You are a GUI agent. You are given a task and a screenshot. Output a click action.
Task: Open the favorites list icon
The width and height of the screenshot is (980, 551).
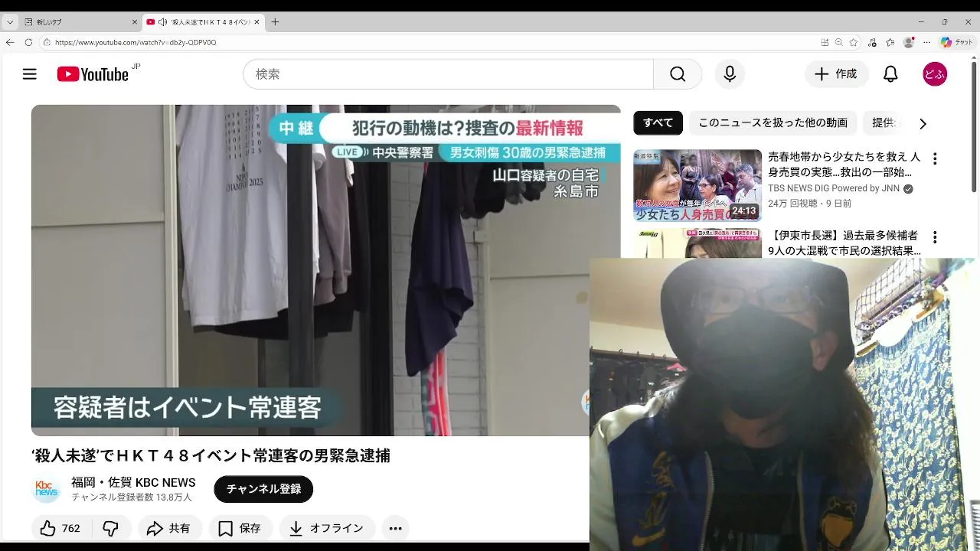(890, 42)
